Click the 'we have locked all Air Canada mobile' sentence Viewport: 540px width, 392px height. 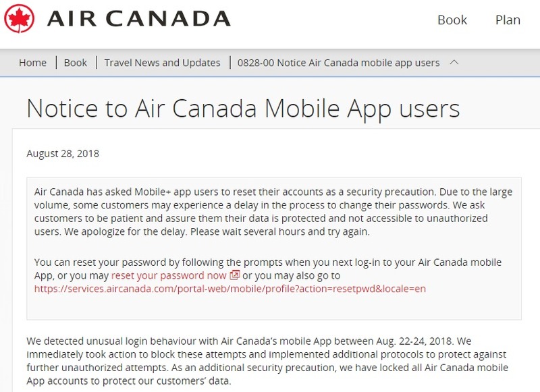(378, 367)
